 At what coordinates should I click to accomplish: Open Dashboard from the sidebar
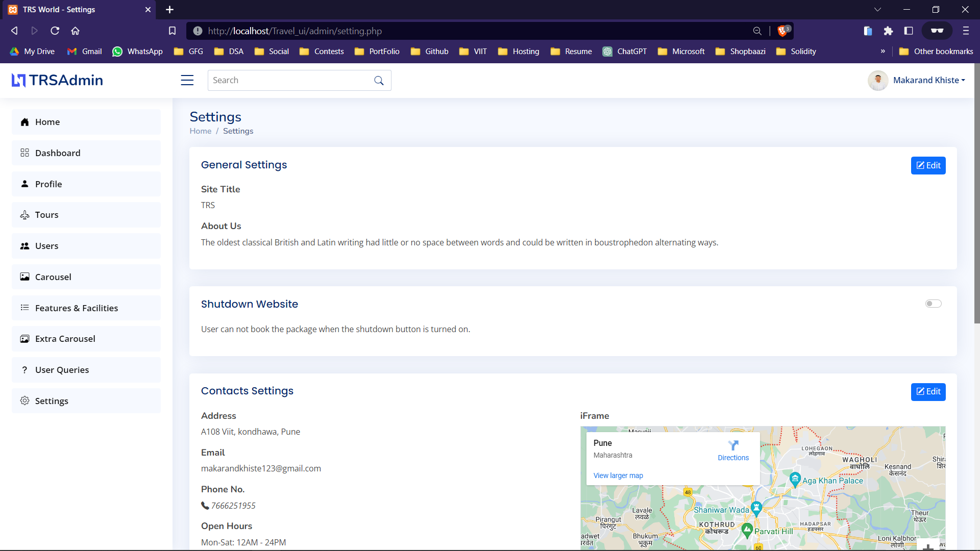pos(86,153)
